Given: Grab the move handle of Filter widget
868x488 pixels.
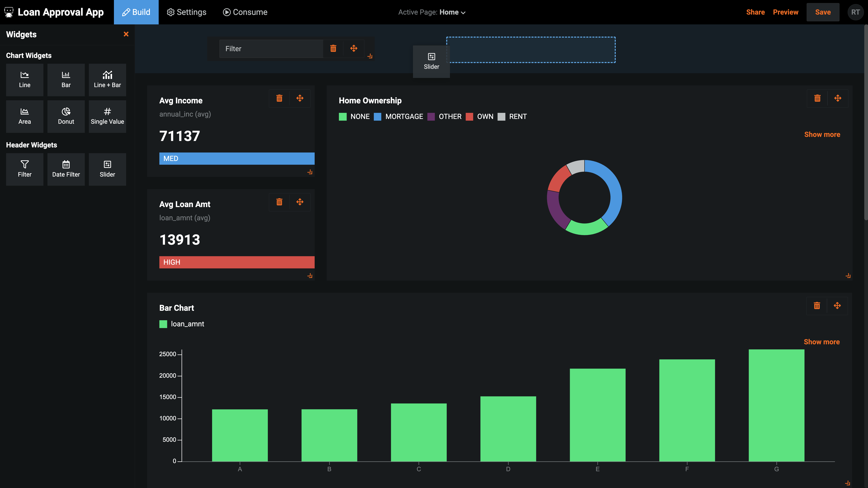Looking at the screenshot, I should pyautogui.click(x=354, y=48).
